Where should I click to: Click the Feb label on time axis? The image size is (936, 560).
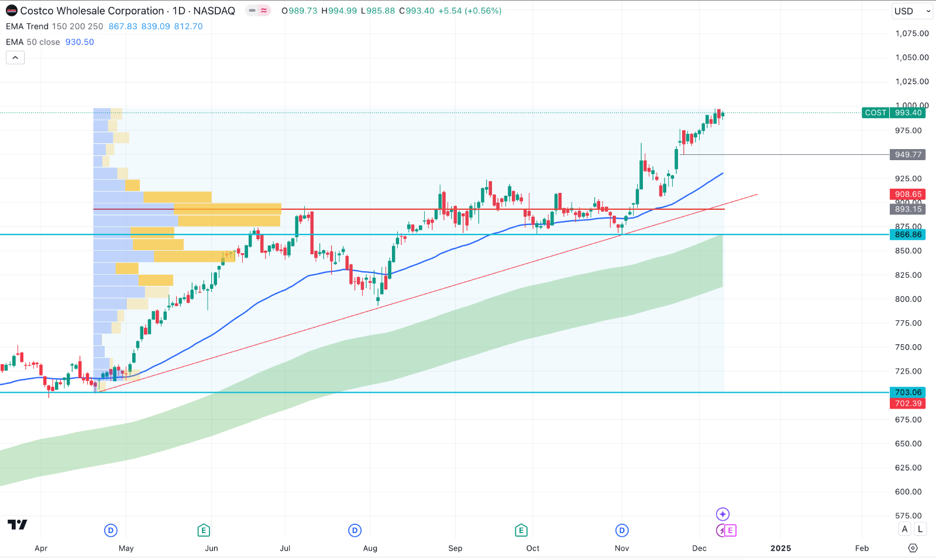[x=862, y=548]
